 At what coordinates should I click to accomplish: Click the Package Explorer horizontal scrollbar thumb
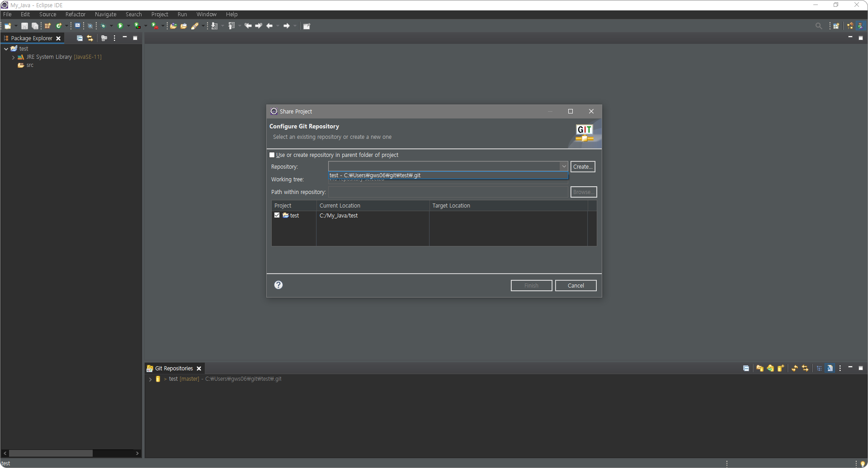(51, 453)
